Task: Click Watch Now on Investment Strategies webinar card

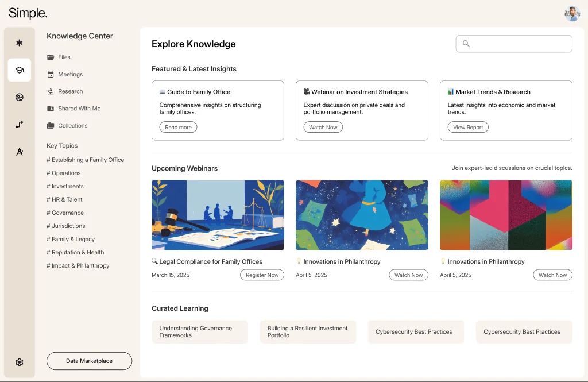Action: pos(323,127)
